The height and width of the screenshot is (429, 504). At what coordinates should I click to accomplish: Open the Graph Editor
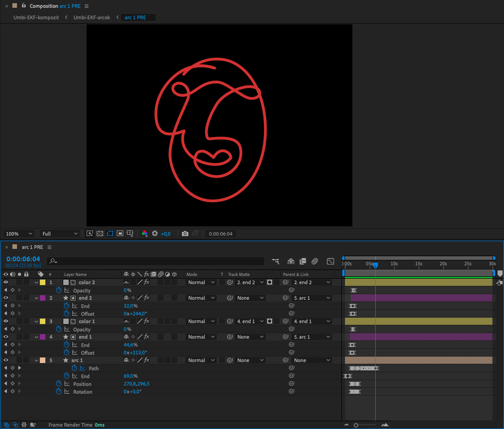(330, 261)
